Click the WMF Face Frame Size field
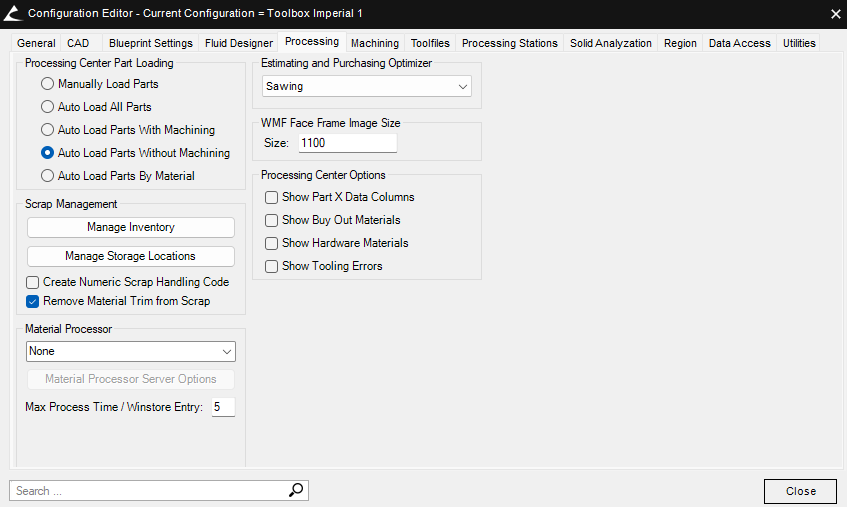The width and height of the screenshot is (847, 507). coord(346,144)
